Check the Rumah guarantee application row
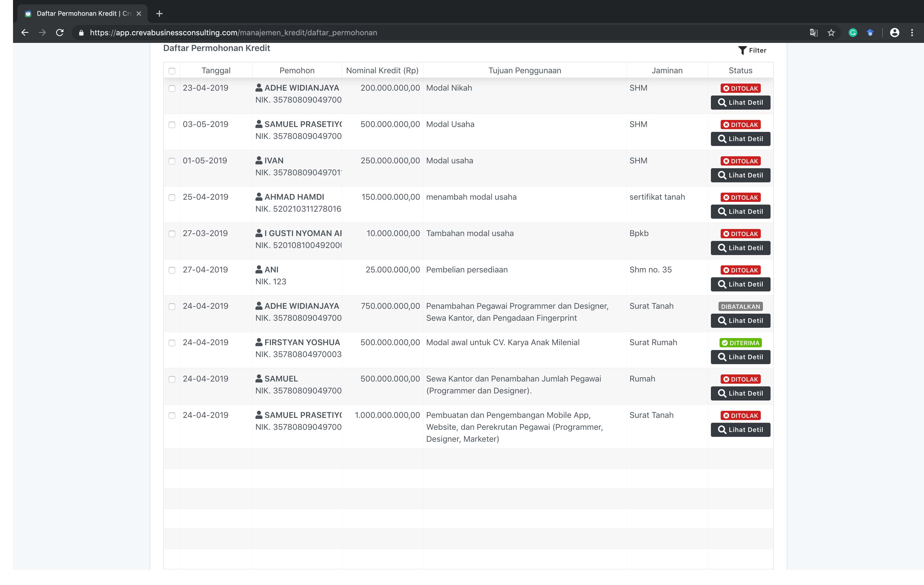The height and width of the screenshot is (585, 924). click(x=172, y=380)
